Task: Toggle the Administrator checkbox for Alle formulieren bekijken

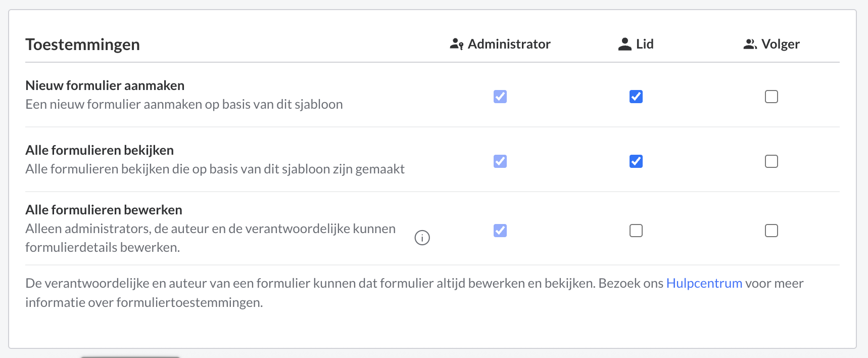Action: pos(500,161)
